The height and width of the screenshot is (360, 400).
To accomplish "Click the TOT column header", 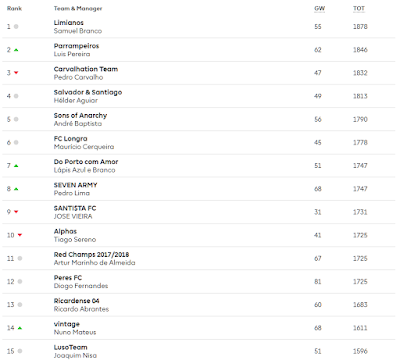I will [359, 9].
